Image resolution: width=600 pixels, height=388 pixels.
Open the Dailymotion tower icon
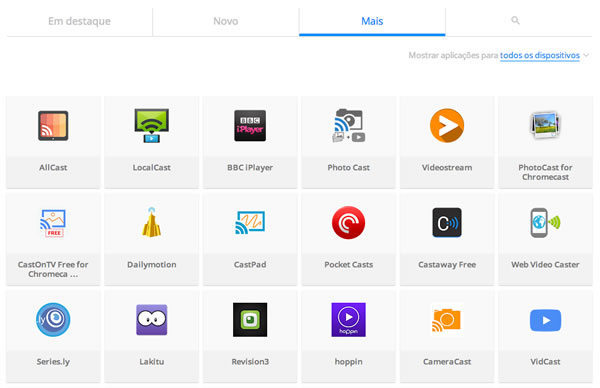coord(152,222)
